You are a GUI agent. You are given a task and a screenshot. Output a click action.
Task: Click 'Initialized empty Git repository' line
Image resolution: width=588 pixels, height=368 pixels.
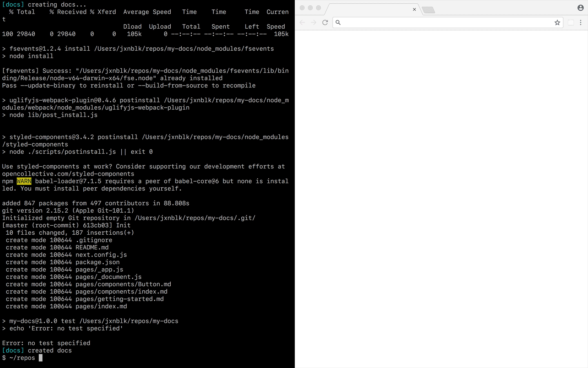pos(129,218)
